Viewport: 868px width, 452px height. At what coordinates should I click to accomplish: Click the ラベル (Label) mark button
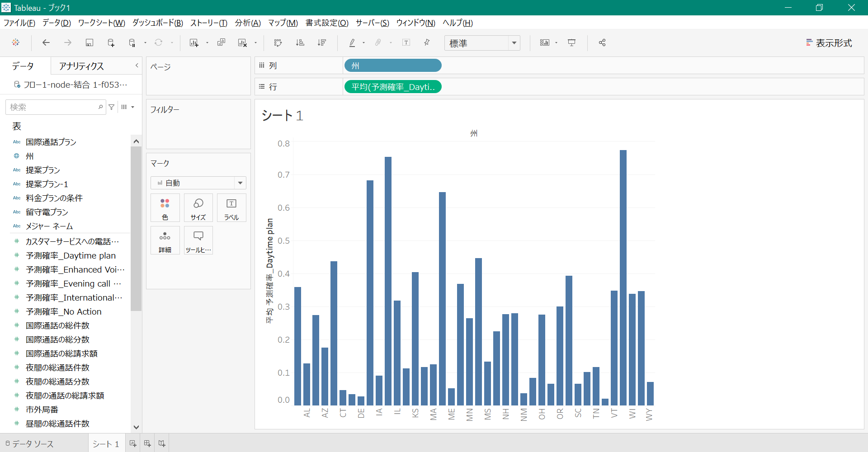pyautogui.click(x=231, y=207)
